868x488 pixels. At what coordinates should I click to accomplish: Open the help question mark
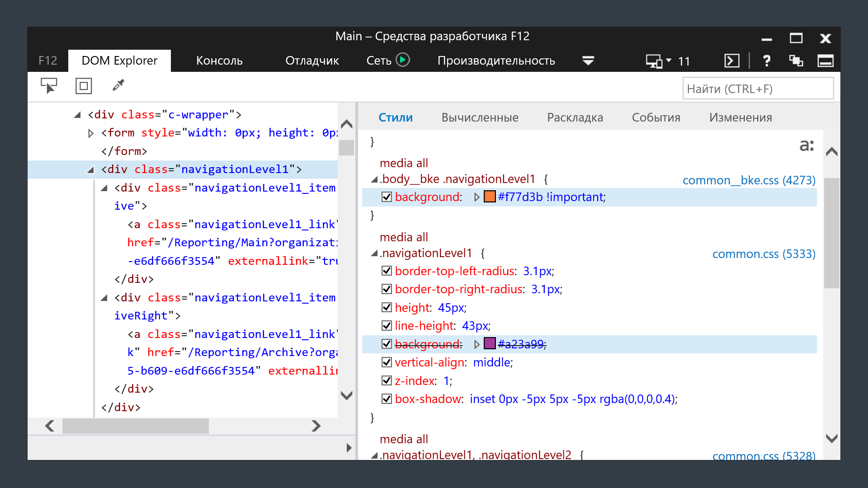pos(767,61)
